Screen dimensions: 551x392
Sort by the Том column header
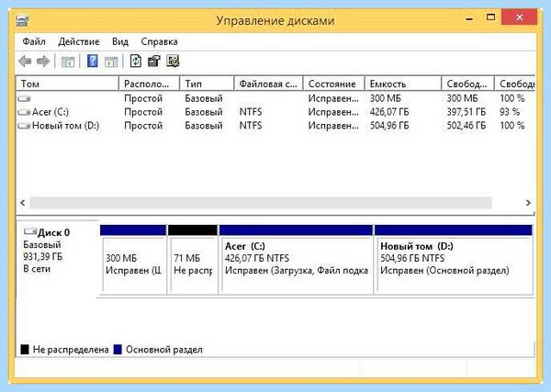pyautogui.click(x=67, y=84)
